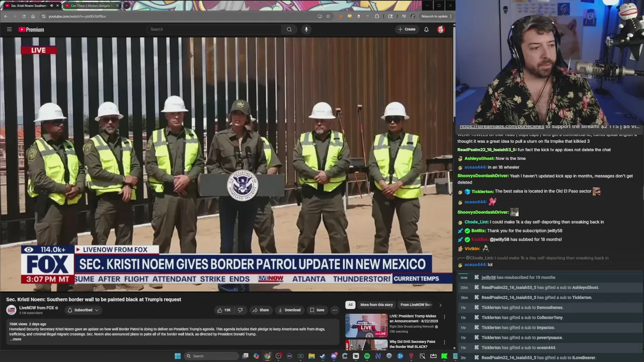Save video to playlist
The image size is (644, 362).
pos(317,310)
